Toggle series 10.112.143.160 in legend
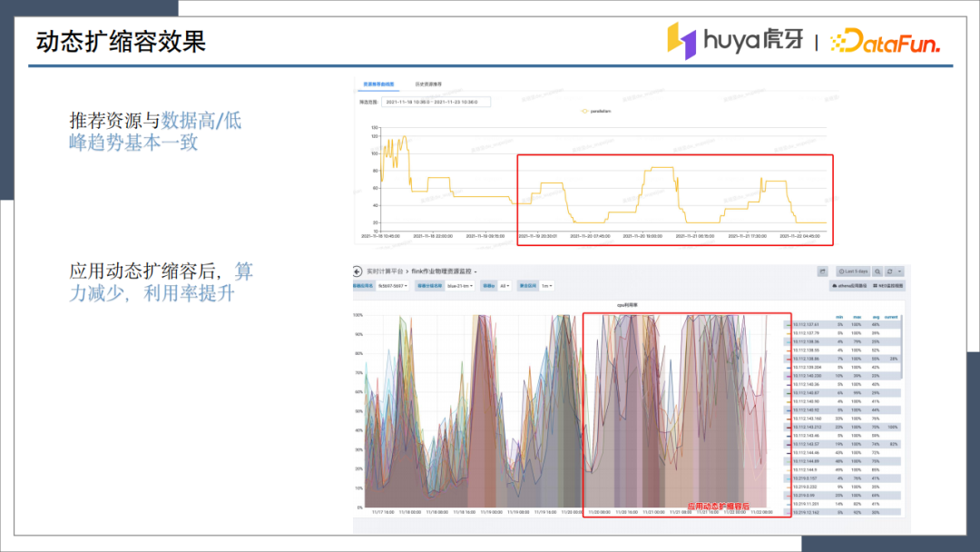Screen dimensions: 980x552 tap(807, 419)
